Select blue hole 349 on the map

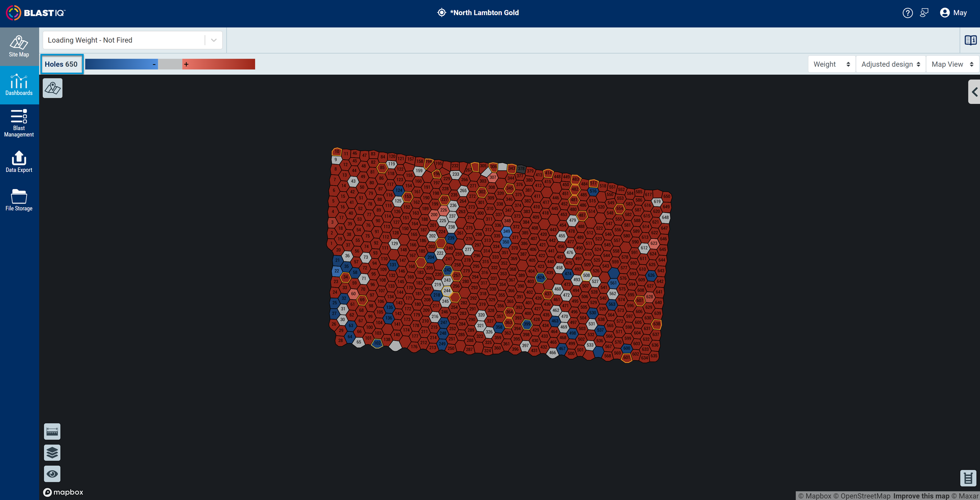506,231
